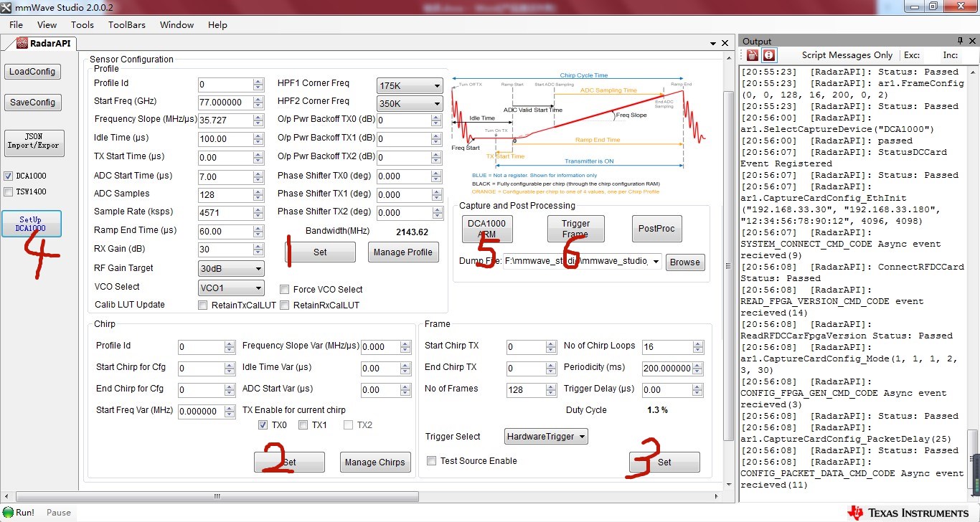
Task: Open RF Gain Target dropdown
Action: click(231, 269)
